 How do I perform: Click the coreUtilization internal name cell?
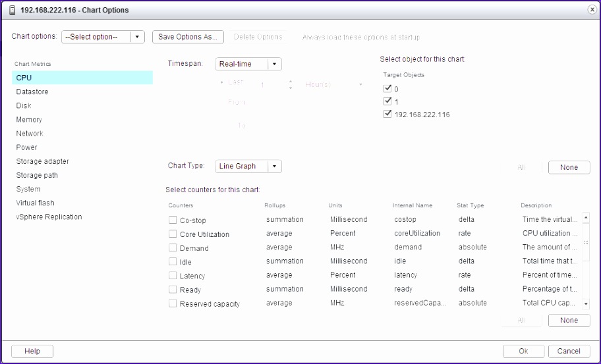[417, 234]
